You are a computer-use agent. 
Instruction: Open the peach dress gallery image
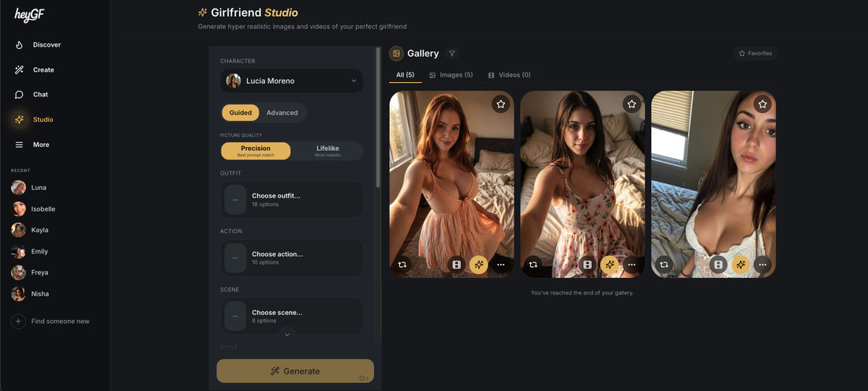pos(451,184)
